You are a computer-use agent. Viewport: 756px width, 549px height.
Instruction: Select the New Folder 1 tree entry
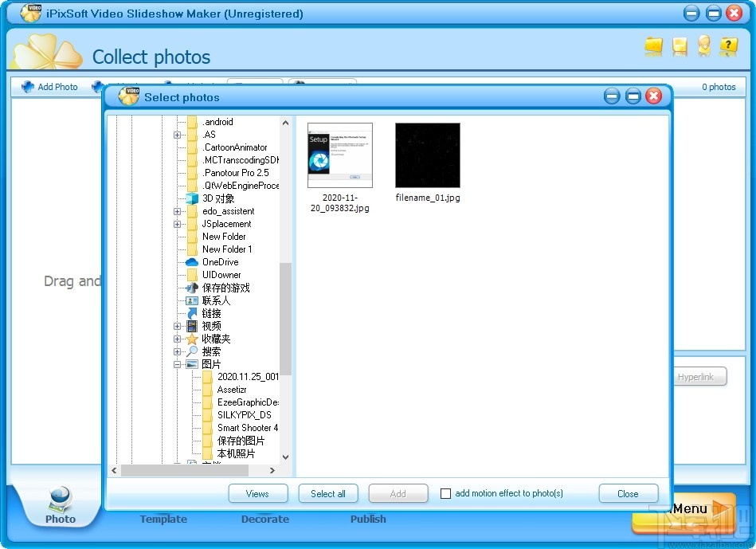tap(225, 249)
